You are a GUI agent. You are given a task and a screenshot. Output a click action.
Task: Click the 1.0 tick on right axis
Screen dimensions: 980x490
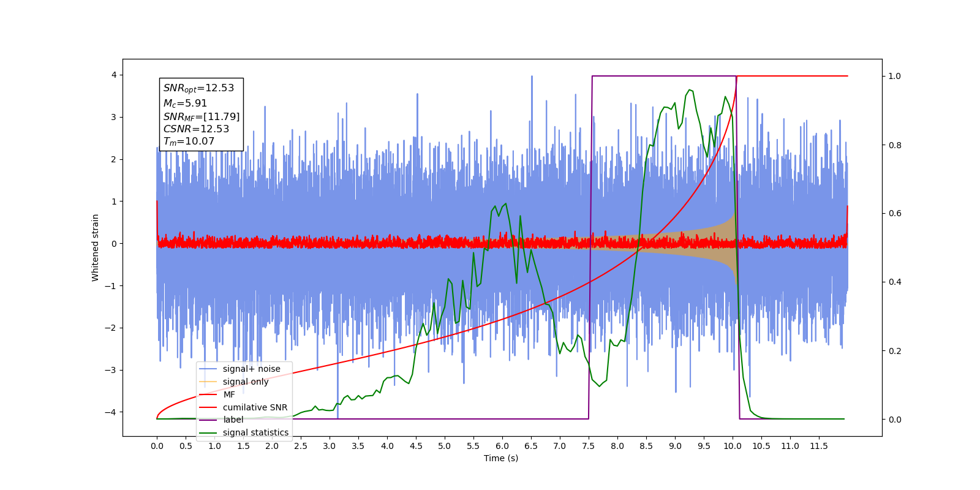(895, 77)
